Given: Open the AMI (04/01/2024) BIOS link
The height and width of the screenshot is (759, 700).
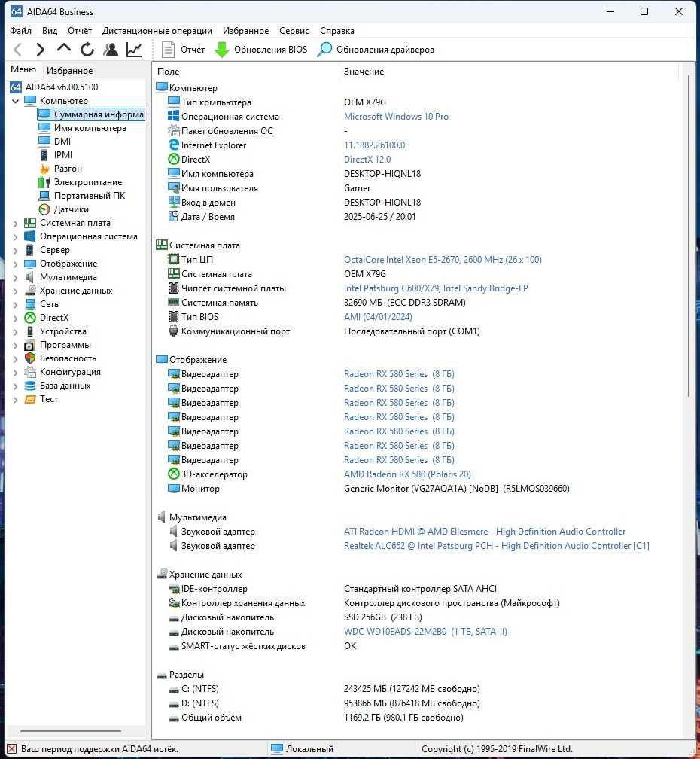Looking at the screenshot, I should click(x=378, y=316).
